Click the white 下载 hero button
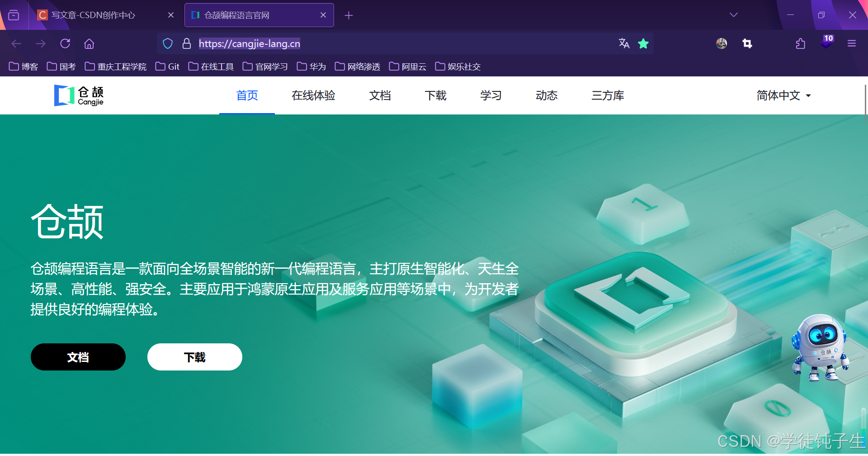 (x=195, y=357)
